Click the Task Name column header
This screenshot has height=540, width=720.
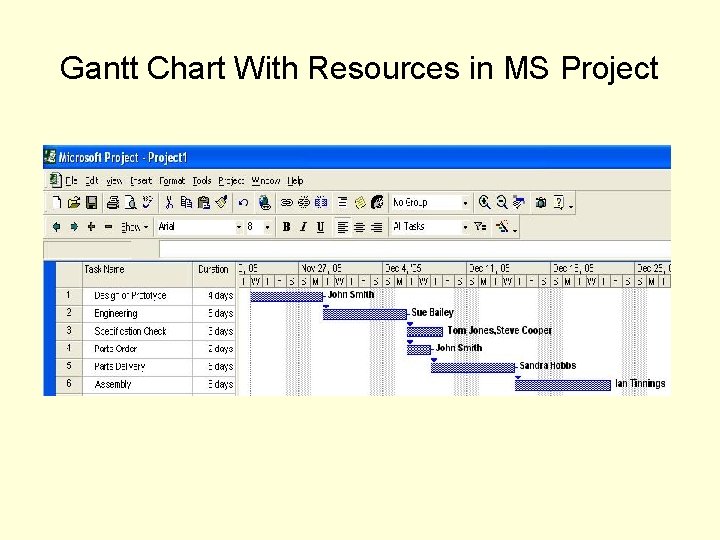click(x=137, y=274)
